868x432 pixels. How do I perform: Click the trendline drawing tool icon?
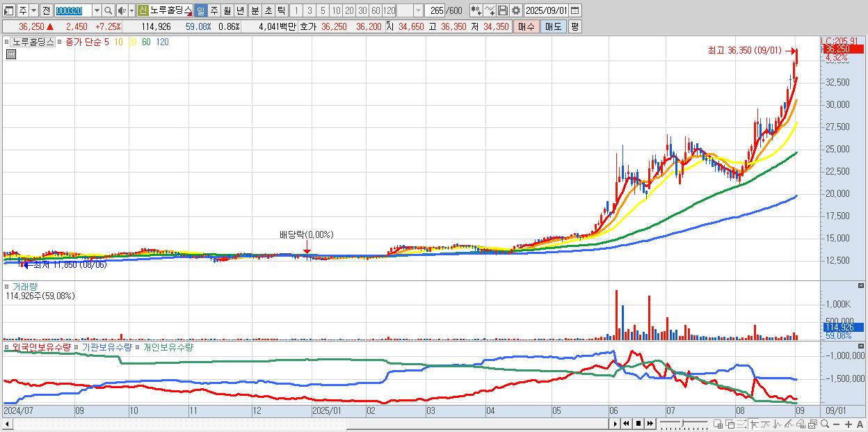(x=789, y=424)
